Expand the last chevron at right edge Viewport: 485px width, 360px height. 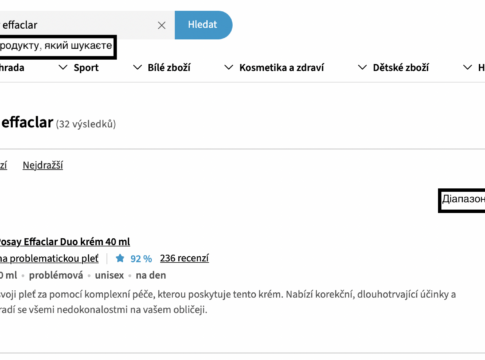coord(468,68)
